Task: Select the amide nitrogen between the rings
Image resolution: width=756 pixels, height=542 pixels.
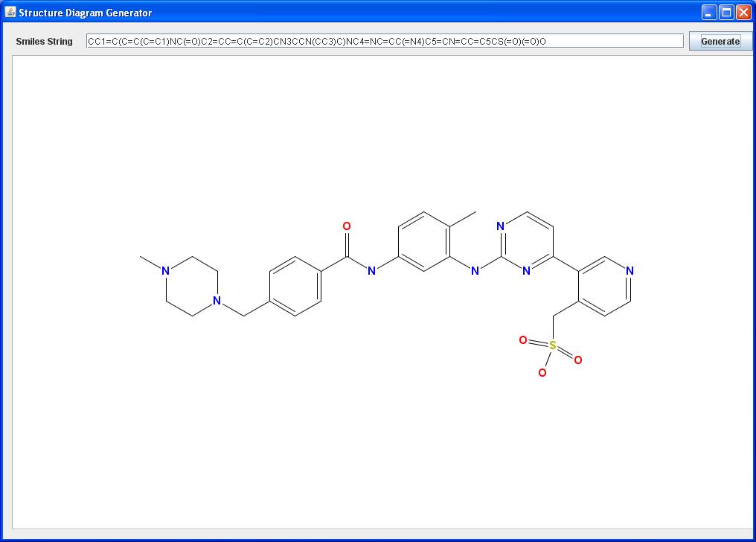Action: tap(371, 271)
